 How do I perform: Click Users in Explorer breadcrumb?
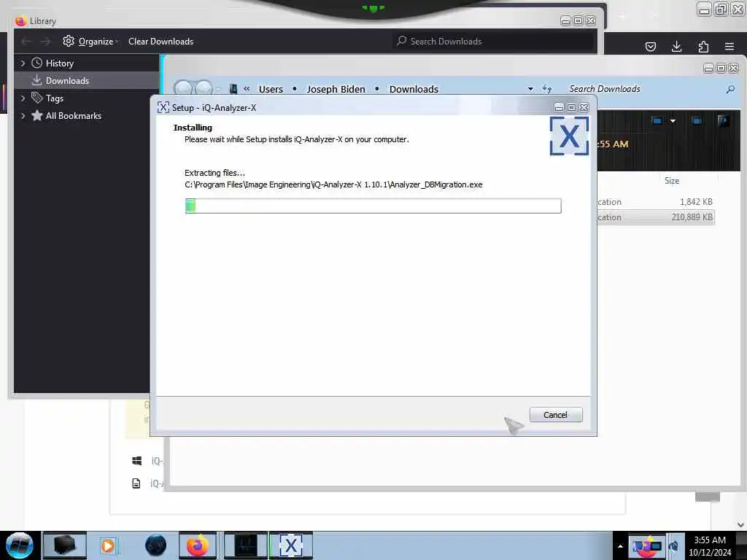271,89
